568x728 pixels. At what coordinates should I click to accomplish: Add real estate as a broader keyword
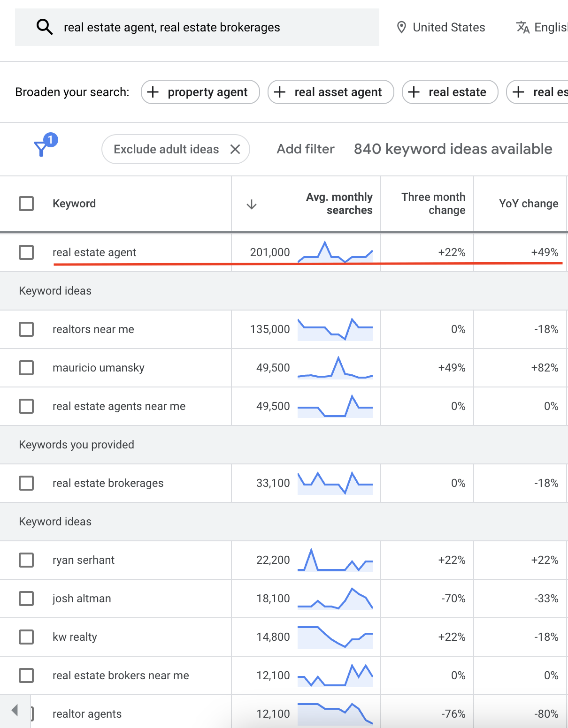(x=449, y=92)
